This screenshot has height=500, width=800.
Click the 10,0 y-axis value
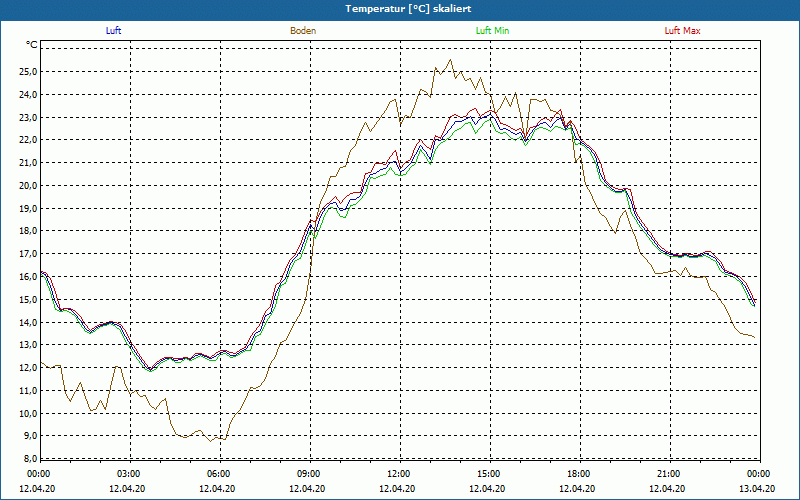coord(28,413)
